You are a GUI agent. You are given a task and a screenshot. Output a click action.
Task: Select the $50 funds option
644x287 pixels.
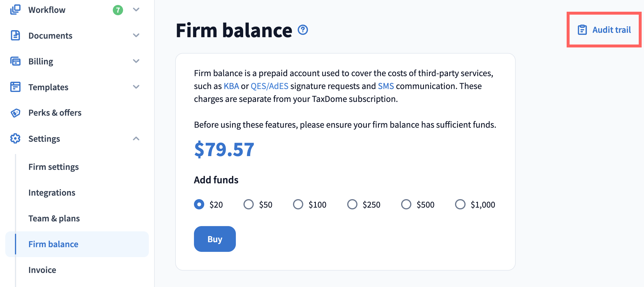tap(248, 204)
